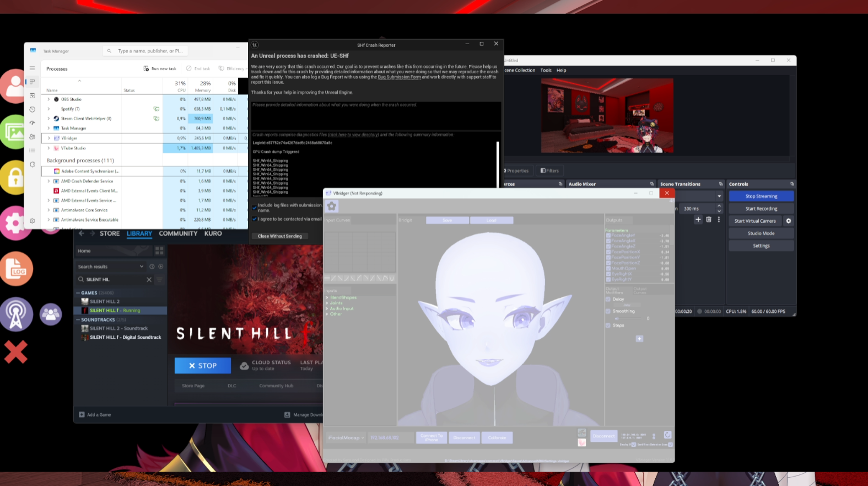868x486 pixels.
Task: Click Save in the VBridger Bridgit bar
Action: point(448,220)
